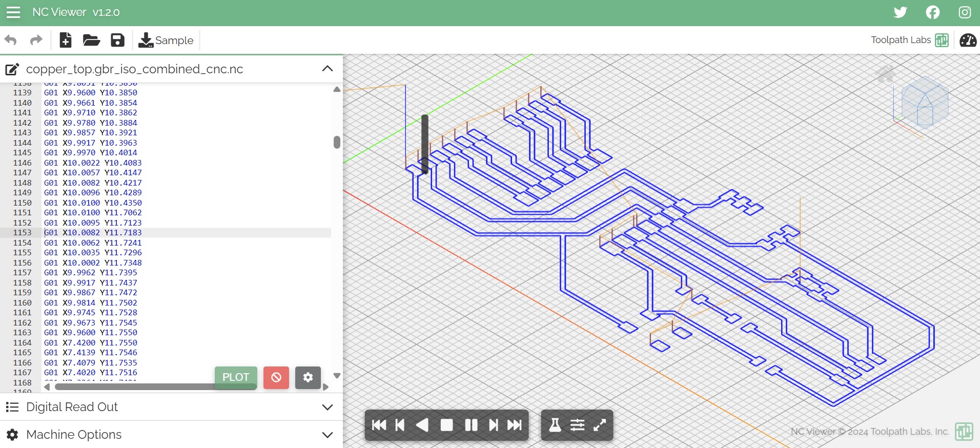This screenshot has height=448, width=980.
Task: Click the 3D view orientation cube
Action: [x=924, y=101]
